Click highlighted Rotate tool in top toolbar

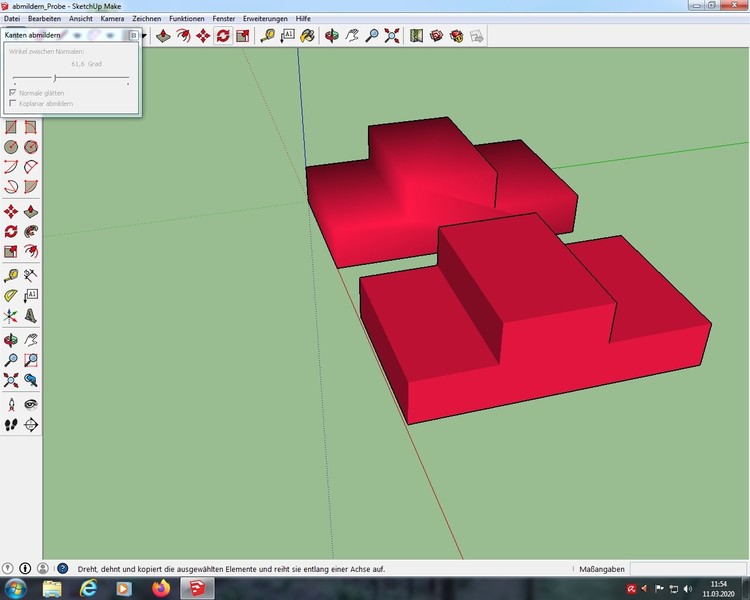click(x=223, y=36)
